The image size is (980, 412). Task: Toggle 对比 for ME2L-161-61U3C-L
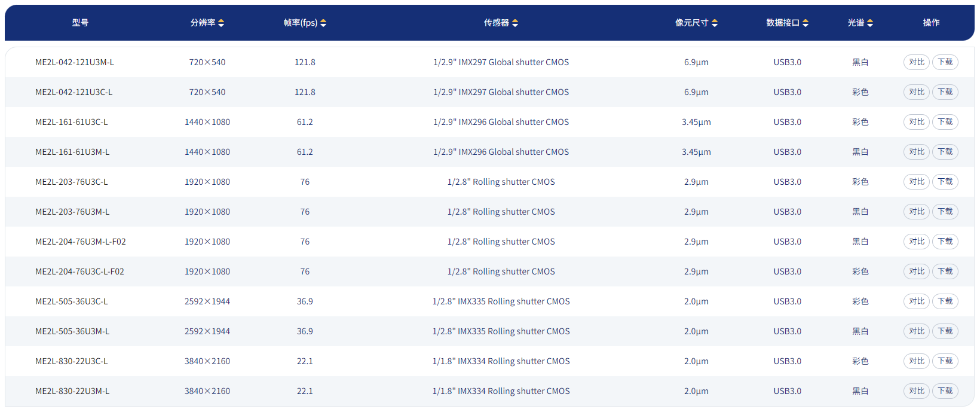coord(916,122)
